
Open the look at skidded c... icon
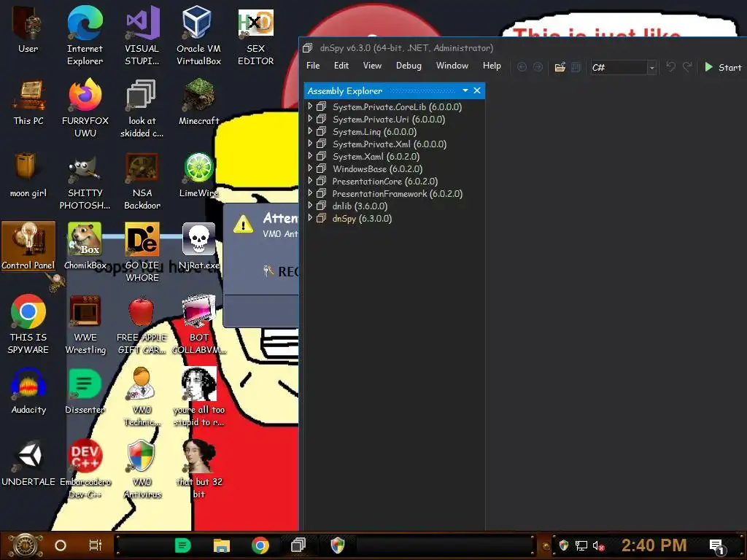[142, 108]
